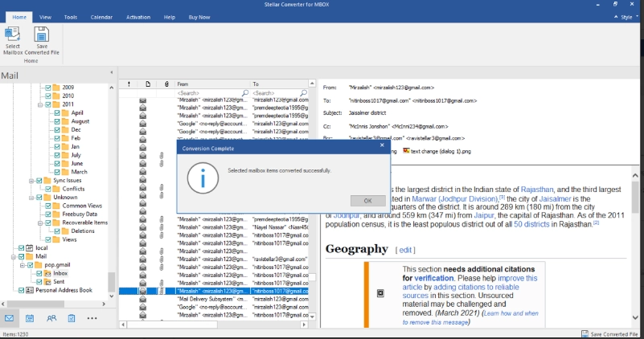Collapse the ribbon with caret icon
Image resolution: width=644 pixels, height=339 pixels.
tap(616, 17)
